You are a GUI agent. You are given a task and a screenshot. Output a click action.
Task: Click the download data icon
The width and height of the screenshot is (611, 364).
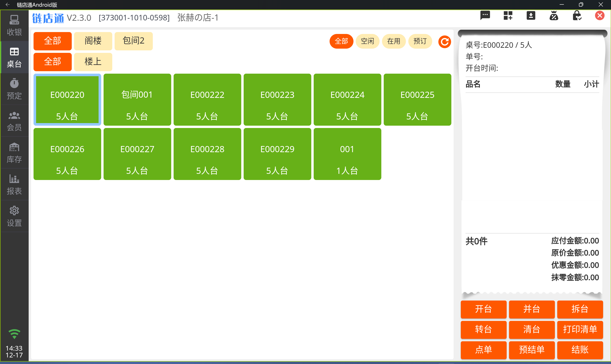click(531, 16)
